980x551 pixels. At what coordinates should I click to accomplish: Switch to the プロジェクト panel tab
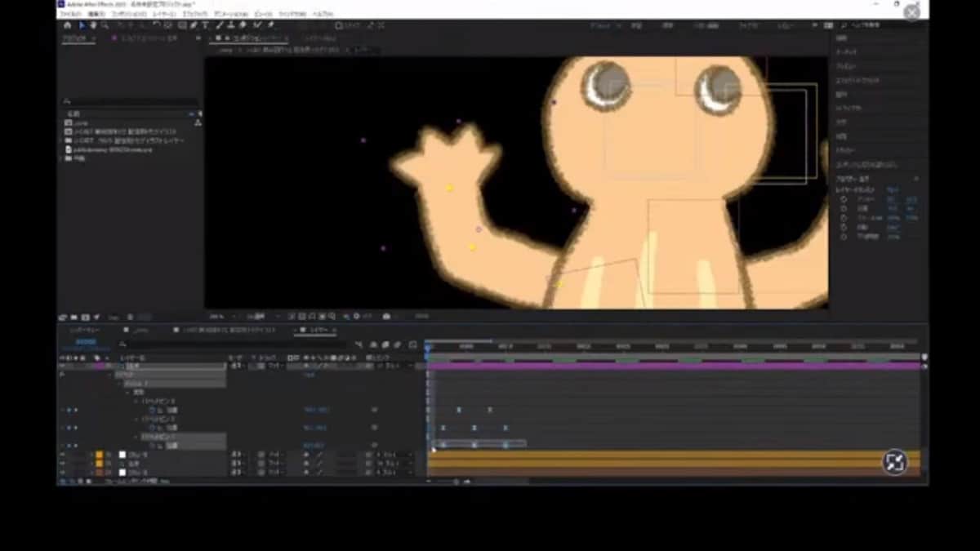click(78, 38)
